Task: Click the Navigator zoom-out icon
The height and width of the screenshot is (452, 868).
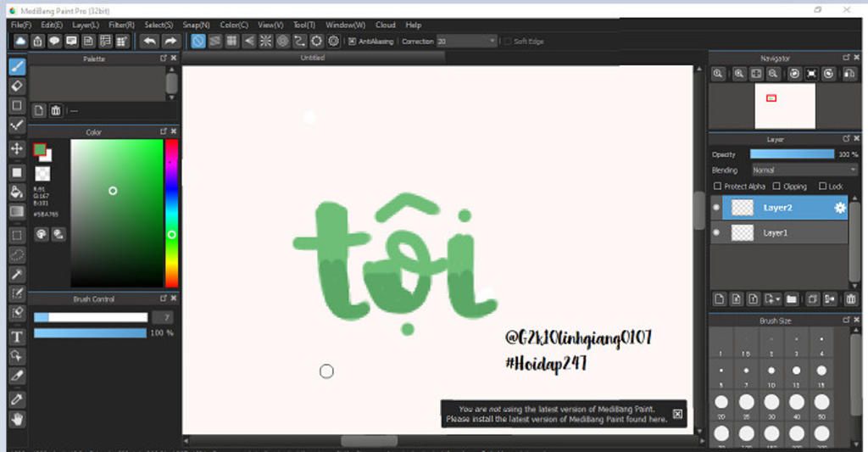Action: click(x=773, y=74)
